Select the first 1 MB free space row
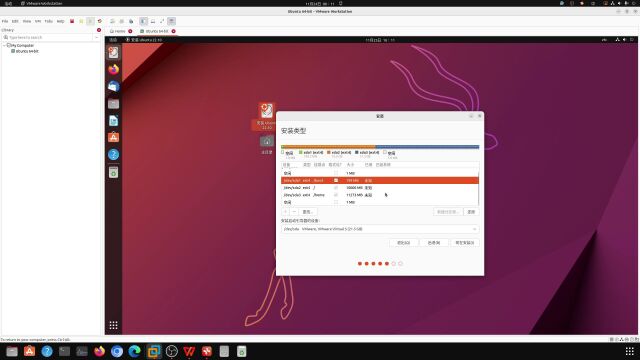 tap(380, 173)
